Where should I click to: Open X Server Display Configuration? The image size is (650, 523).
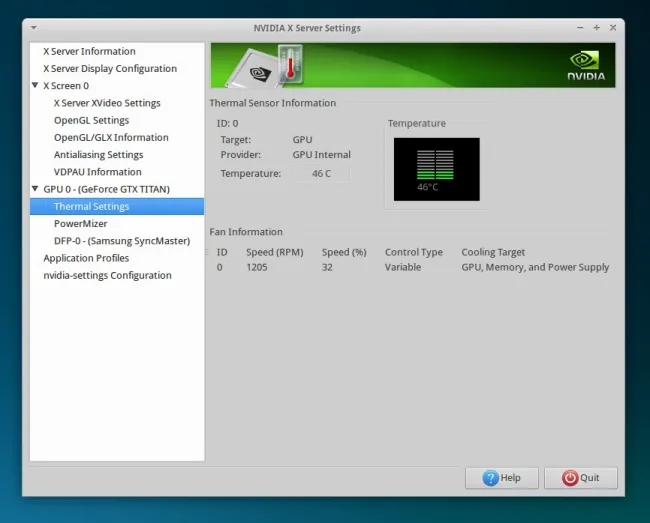(x=110, y=68)
